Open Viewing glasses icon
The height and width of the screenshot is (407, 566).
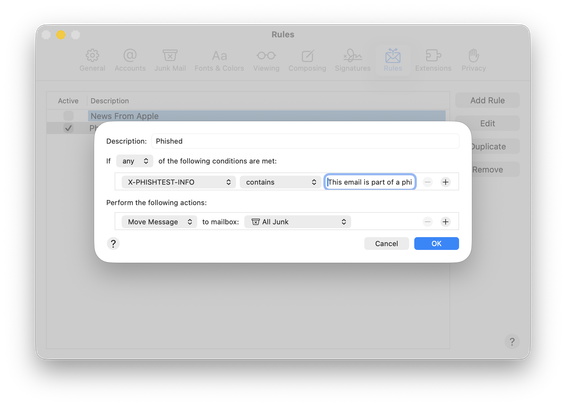coord(266,56)
